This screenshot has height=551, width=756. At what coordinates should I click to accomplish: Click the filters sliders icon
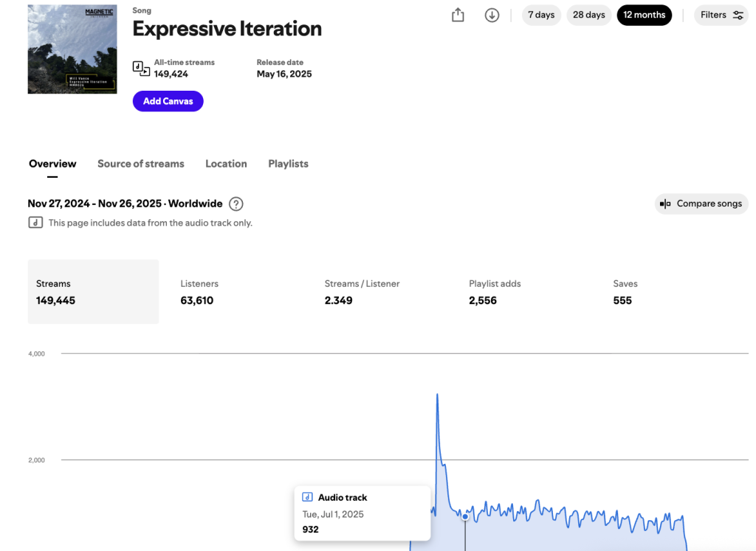click(738, 15)
